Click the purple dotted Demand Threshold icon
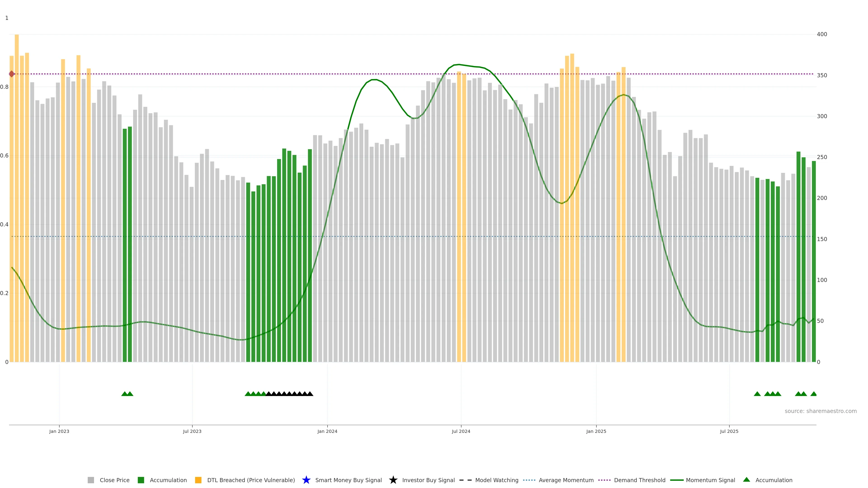 click(604, 480)
